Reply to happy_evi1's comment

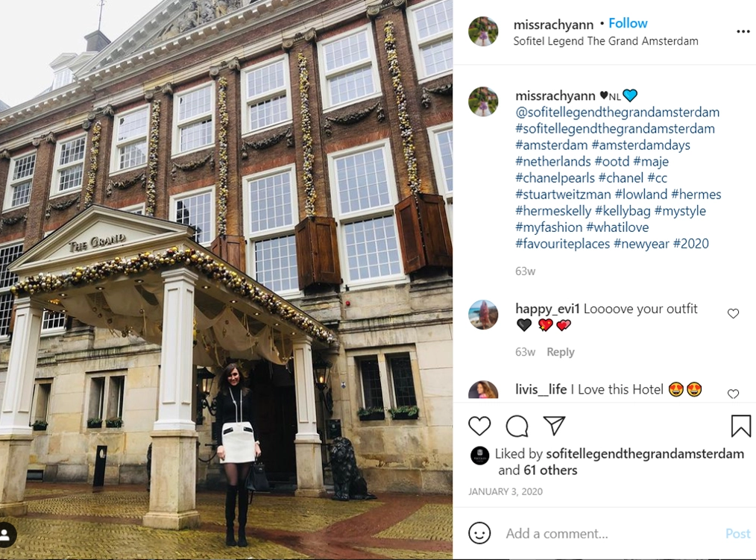click(560, 352)
